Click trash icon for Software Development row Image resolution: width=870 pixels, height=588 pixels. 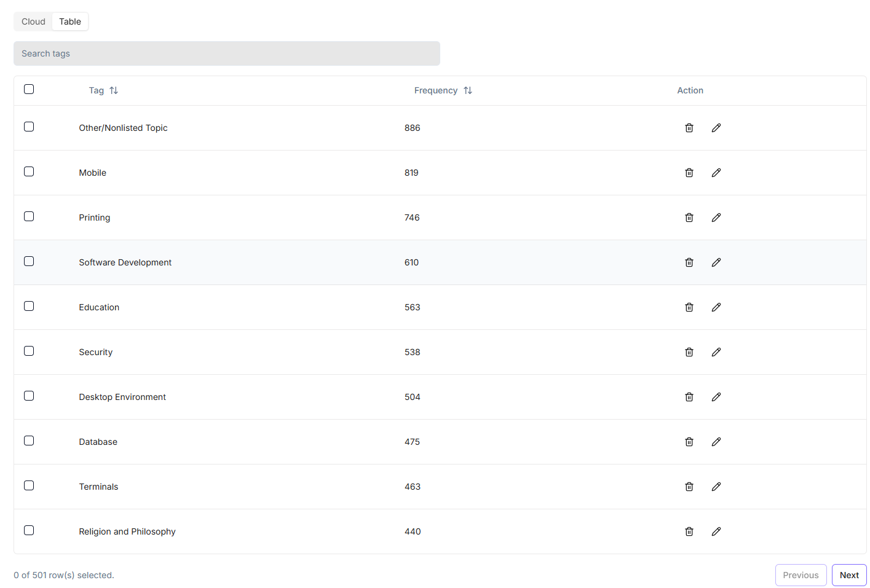coord(689,262)
